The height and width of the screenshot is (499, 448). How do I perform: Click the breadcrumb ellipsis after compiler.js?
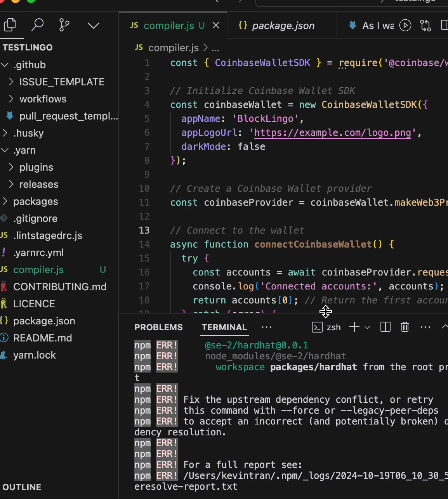click(215, 48)
